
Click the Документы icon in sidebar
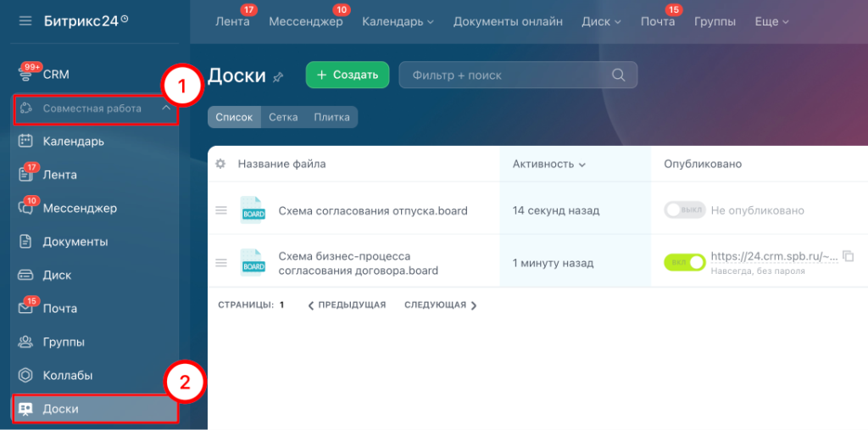(25, 242)
